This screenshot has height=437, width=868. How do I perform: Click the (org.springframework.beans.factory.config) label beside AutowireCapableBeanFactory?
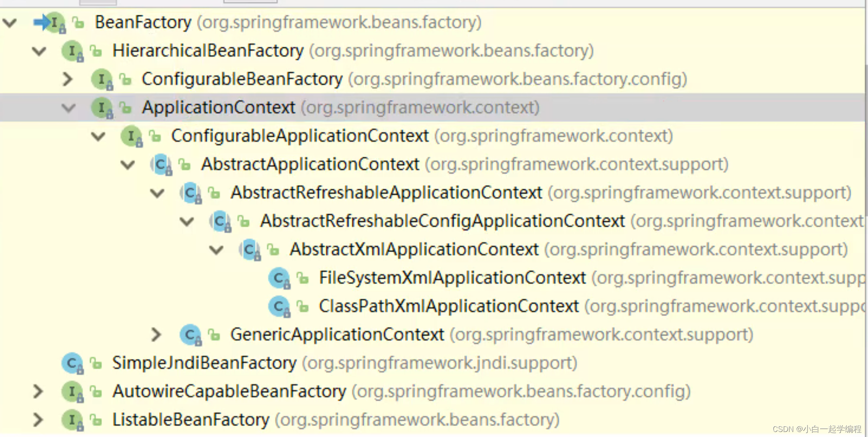point(521,392)
